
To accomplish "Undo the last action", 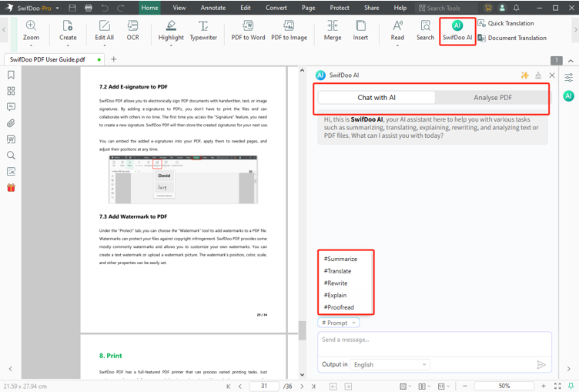I will [x=105, y=8].
